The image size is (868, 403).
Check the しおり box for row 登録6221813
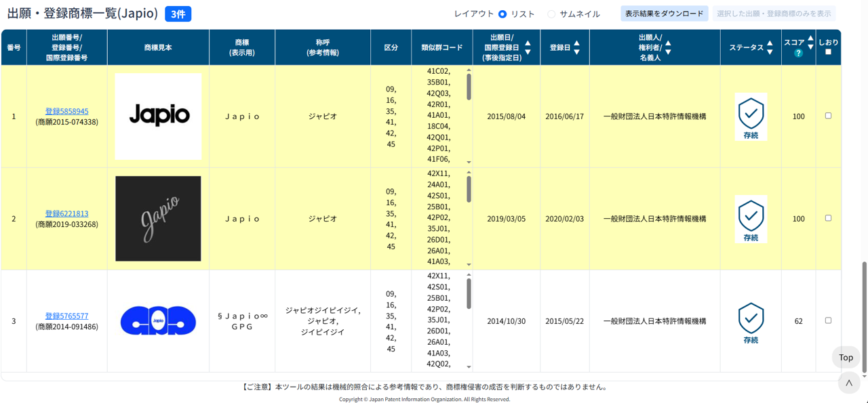coord(828,218)
